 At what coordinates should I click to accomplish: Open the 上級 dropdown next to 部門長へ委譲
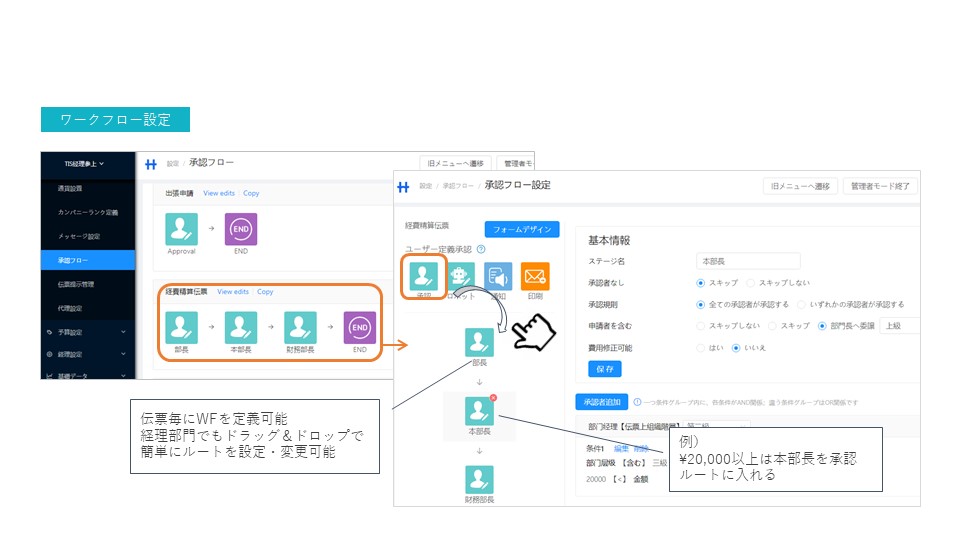point(899,326)
